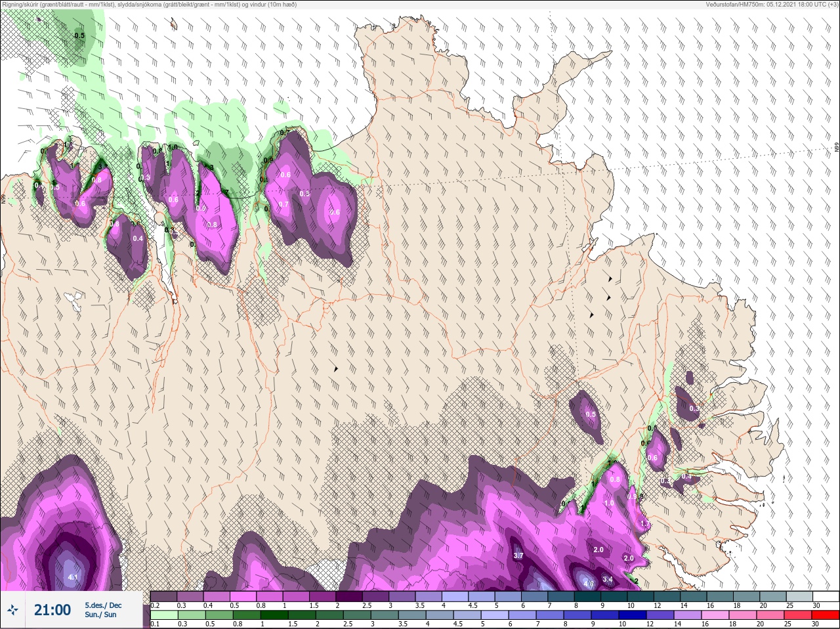The width and height of the screenshot is (840, 629).
Task: Click the '5.des./ Dec' date label
Action: click(x=103, y=605)
